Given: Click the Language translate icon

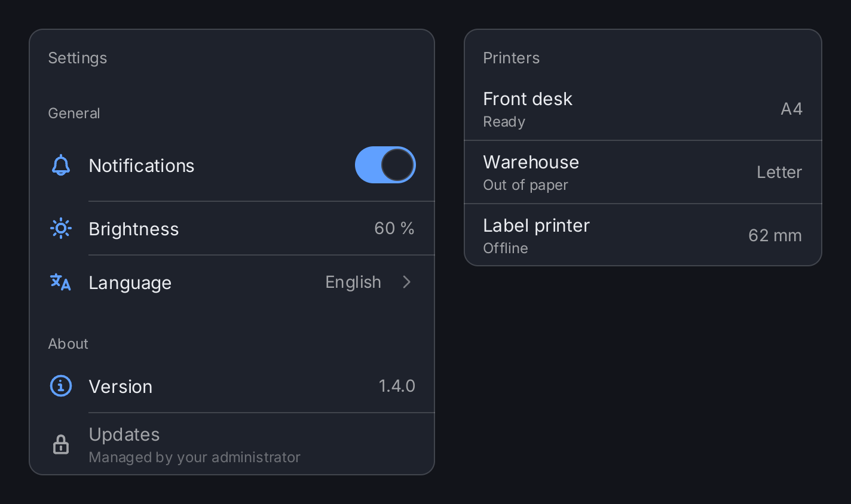Looking at the screenshot, I should click(61, 282).
